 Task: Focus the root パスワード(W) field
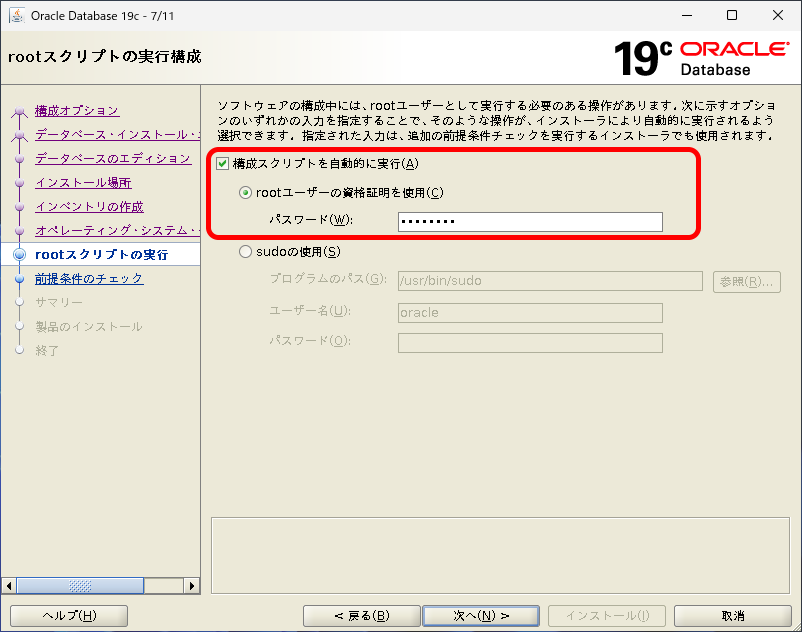tap(530, 222)
